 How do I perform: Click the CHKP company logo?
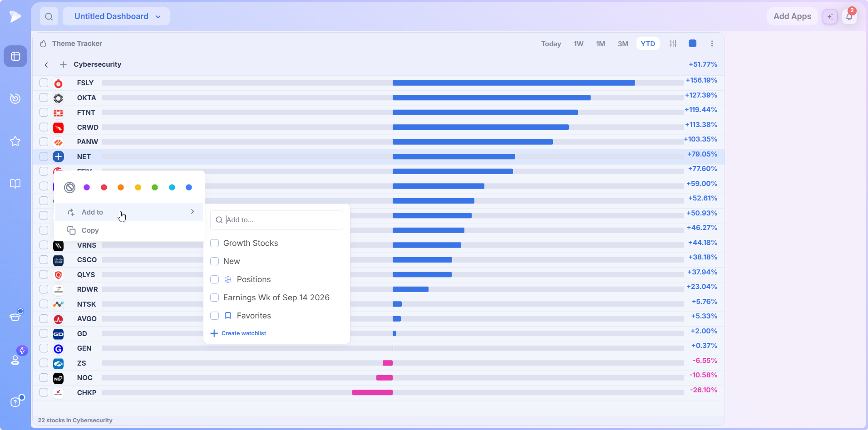(58, 393)
